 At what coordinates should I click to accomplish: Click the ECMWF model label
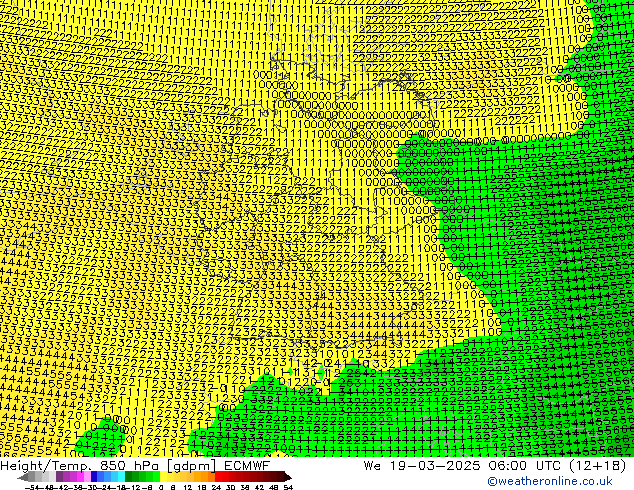[248, 465]
